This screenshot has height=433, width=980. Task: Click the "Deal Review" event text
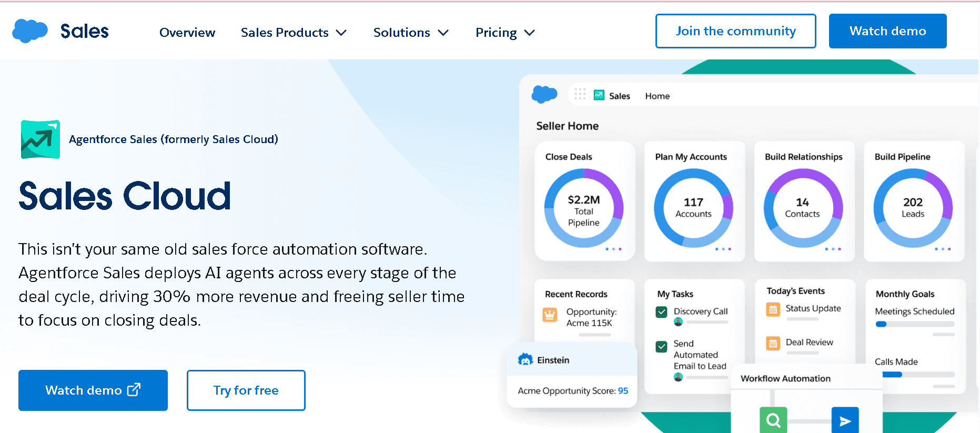[x=810, y=342]
